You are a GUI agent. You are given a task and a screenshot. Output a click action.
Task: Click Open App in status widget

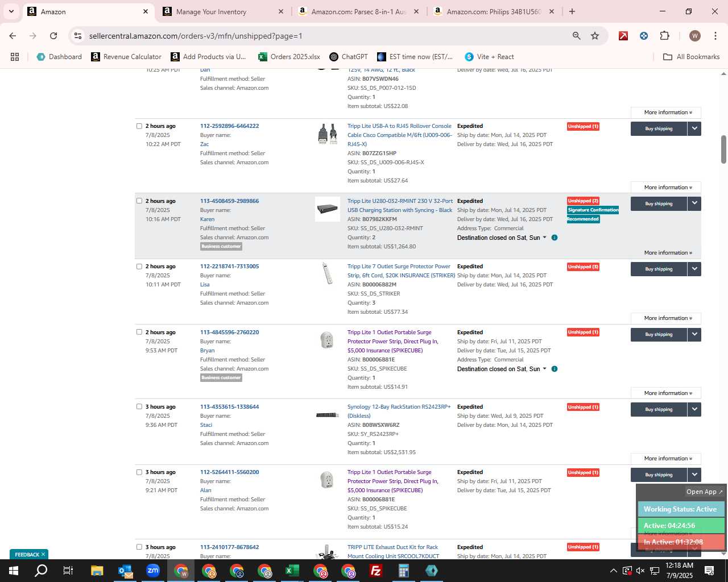point(704,492)
